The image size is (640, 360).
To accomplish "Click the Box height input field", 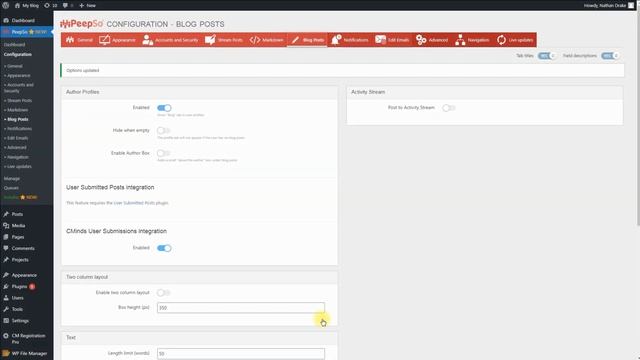I will point(241,307).
